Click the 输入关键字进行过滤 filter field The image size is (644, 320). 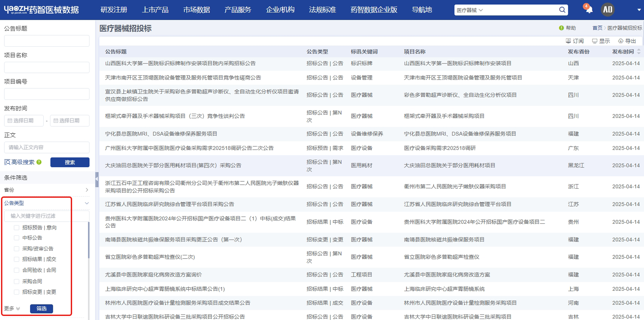coord(47,216)
